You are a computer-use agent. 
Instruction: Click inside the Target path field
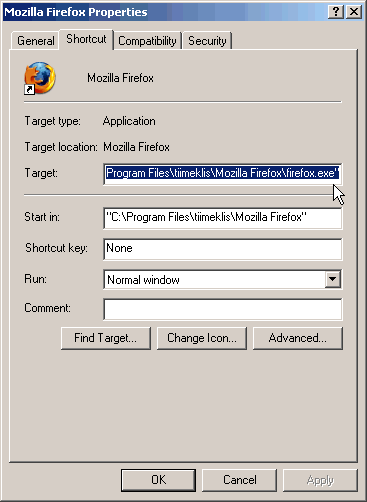click(223, 173)
